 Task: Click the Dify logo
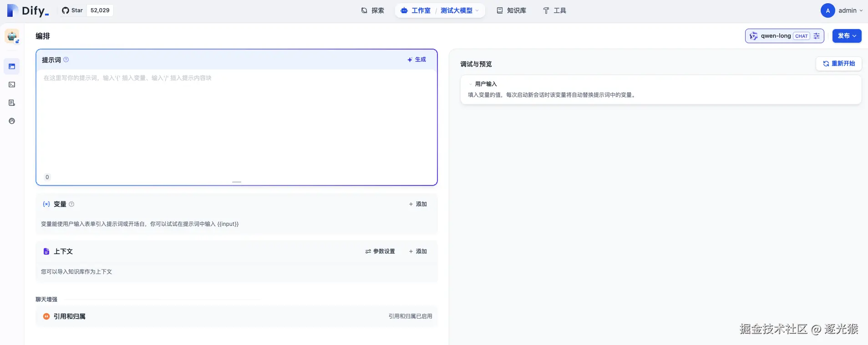pos(28,10)
